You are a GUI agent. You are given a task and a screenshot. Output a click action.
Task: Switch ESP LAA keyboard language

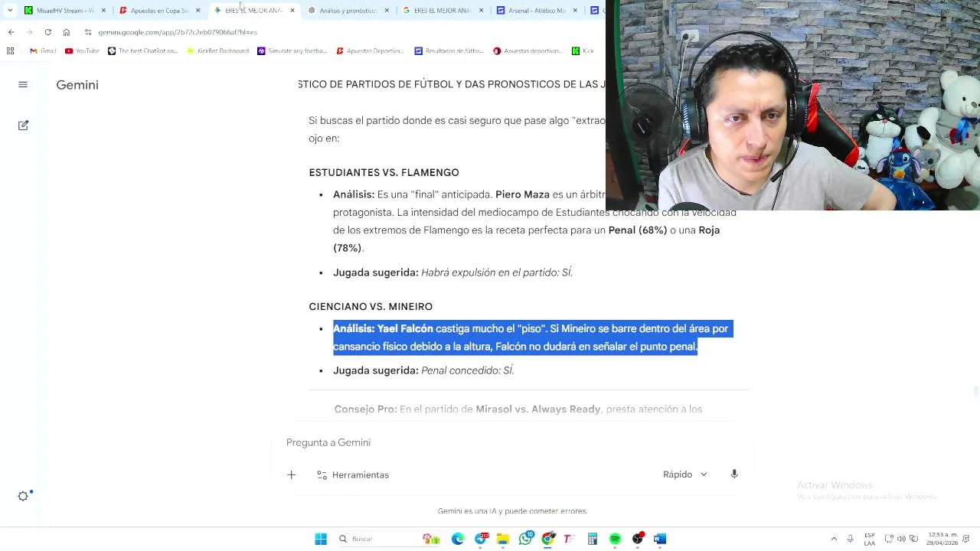coord(870,539)
